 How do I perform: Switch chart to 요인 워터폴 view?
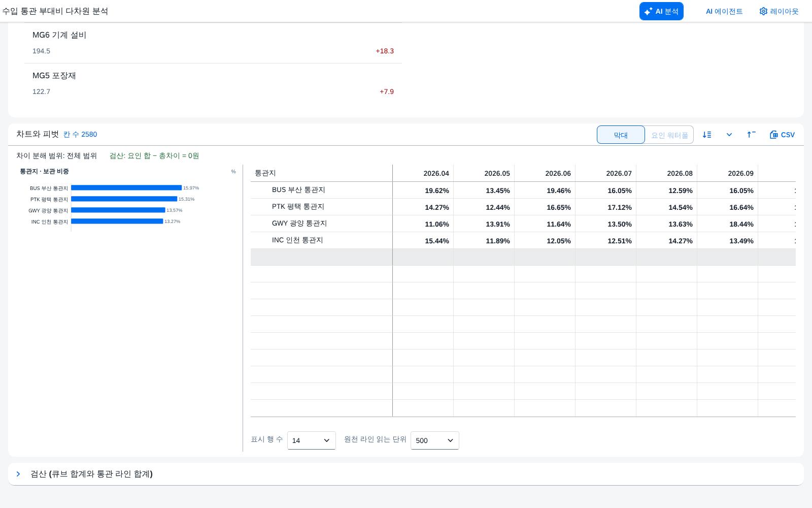(669, 135)
